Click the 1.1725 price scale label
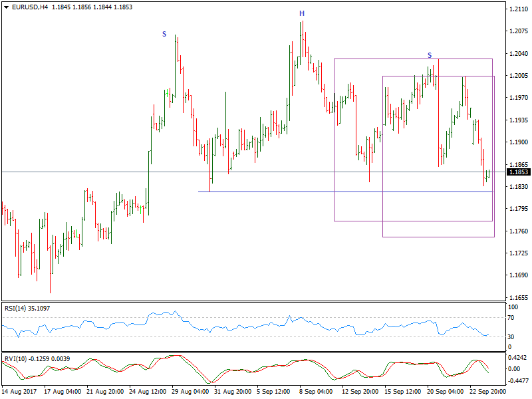532x399 pixels. [x=519, y=253]
